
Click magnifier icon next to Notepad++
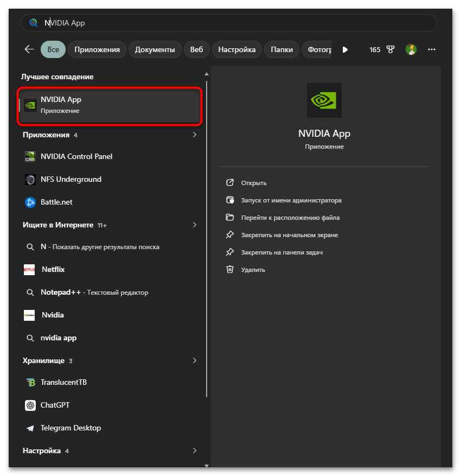coord(30,293)
